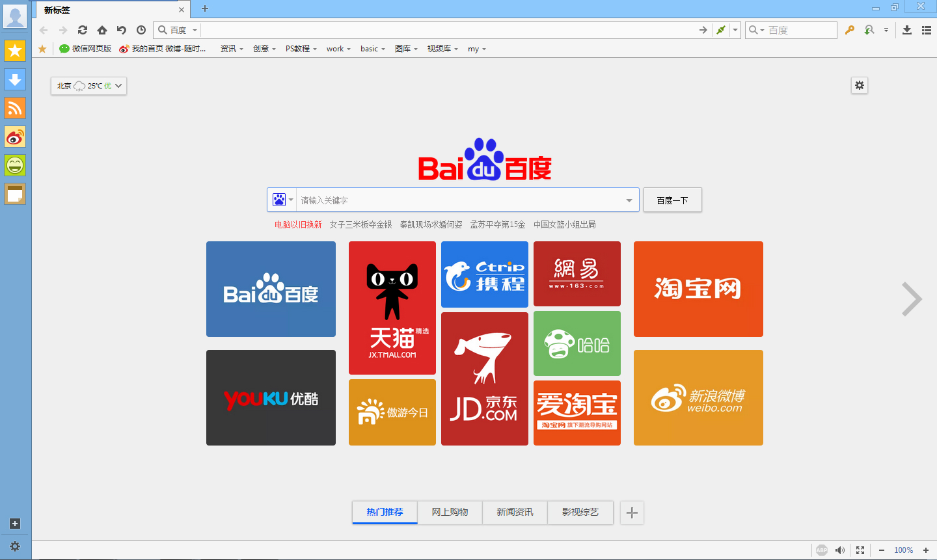The width and height of the screenshot is (937, 560).
Task: Refresh the page with the reload icon
Action: click(82, 30)
